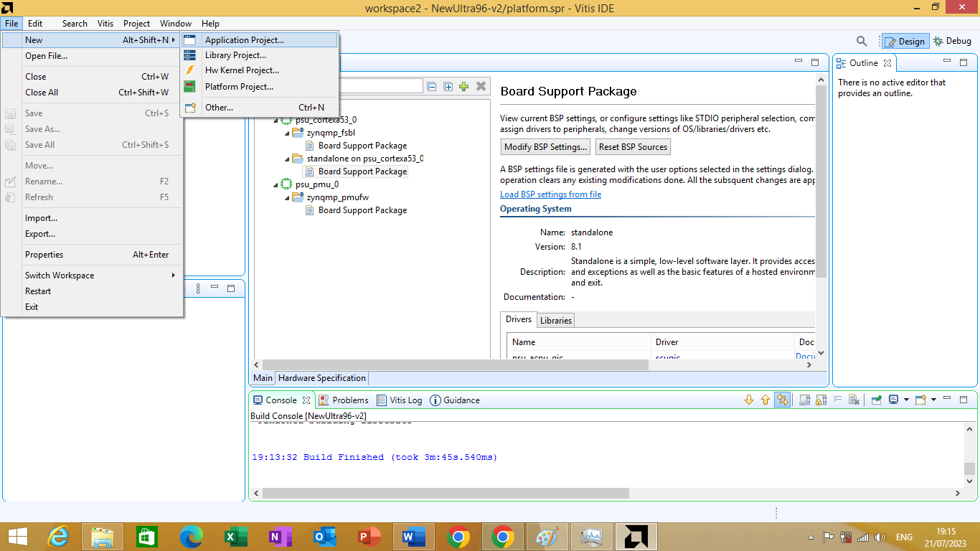
Task: Expand Switch Workspace submenu
Action: [x=92, y=275]
